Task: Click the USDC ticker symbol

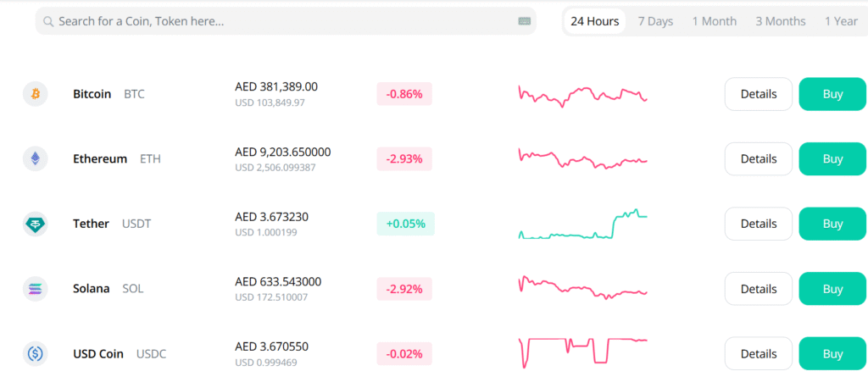Action: (151, 353)
